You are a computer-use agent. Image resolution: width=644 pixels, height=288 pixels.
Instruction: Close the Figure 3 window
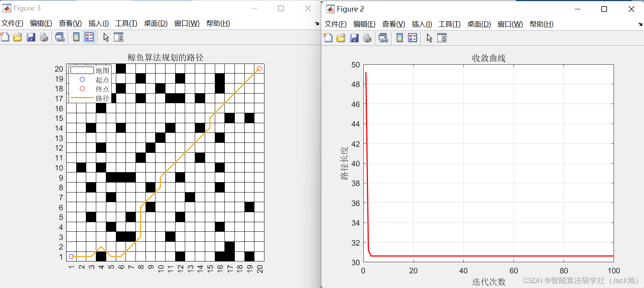point(308,8)
